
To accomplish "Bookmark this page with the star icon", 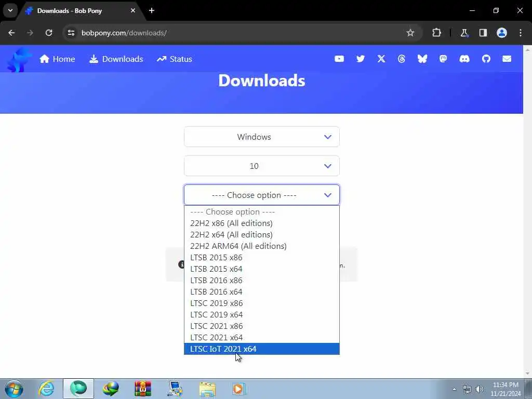I will [x=410, y=33].
